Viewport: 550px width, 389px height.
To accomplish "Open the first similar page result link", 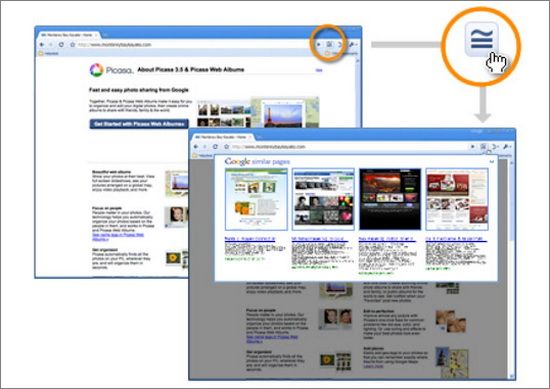I will [250, 239].
